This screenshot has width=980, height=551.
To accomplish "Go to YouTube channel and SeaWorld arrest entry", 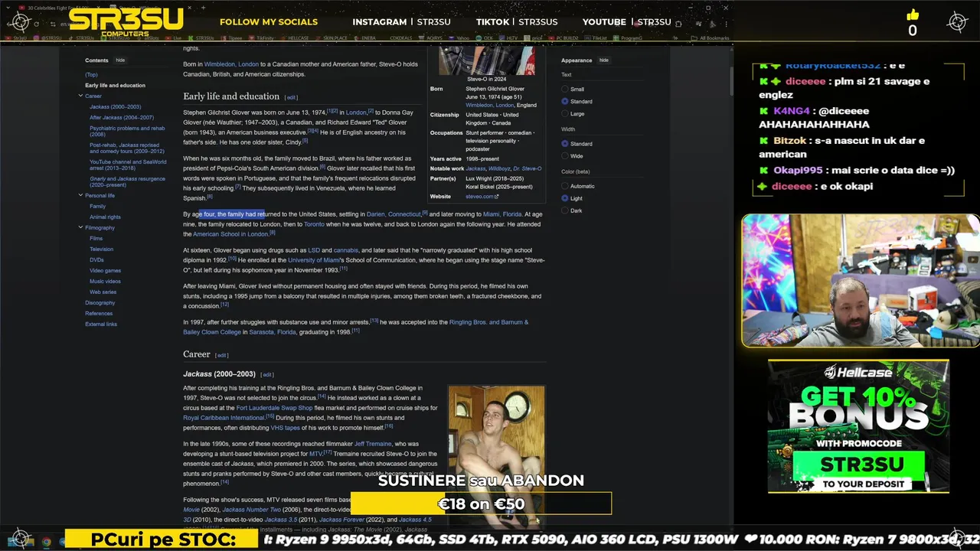I will point(128,165).
